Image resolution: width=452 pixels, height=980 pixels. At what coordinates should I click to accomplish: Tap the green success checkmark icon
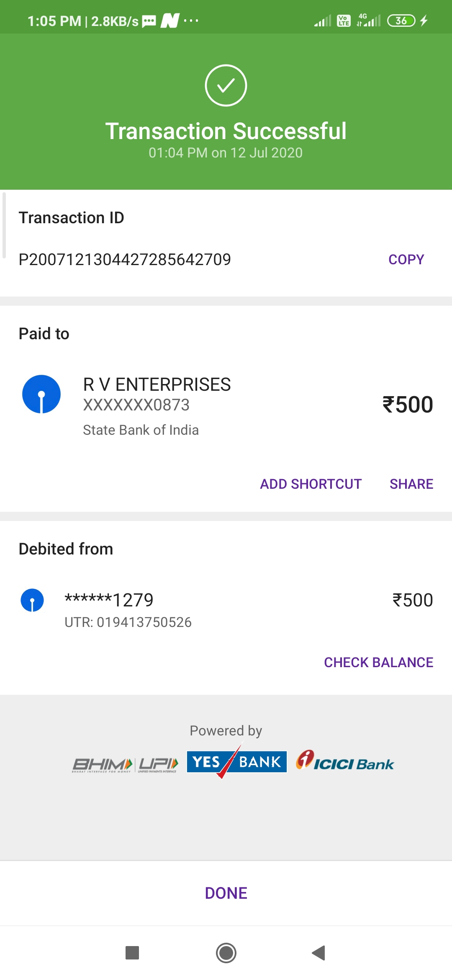point(226,85)
